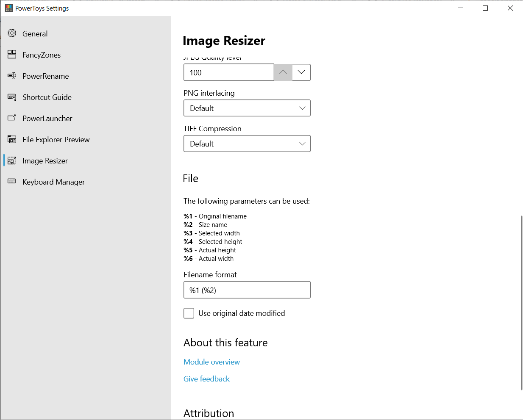523x420 pixels.
Task: Click the '%2 - Size name' text
Action: (205, 225)
